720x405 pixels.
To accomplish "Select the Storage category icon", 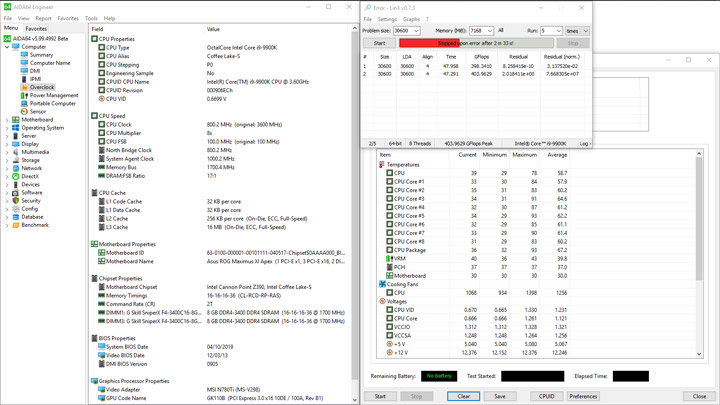I will point(16,160).
